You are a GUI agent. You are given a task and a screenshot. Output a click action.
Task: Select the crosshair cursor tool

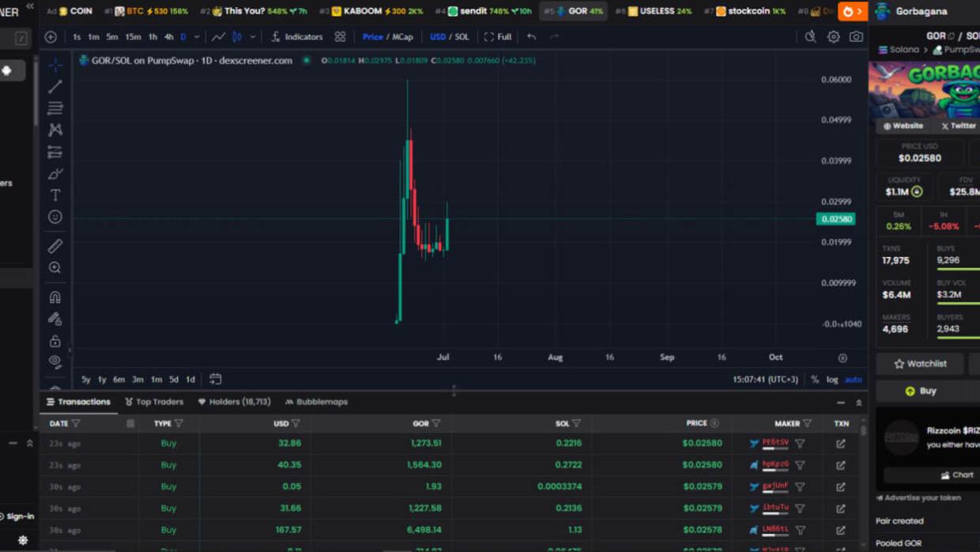coord(55,64)
